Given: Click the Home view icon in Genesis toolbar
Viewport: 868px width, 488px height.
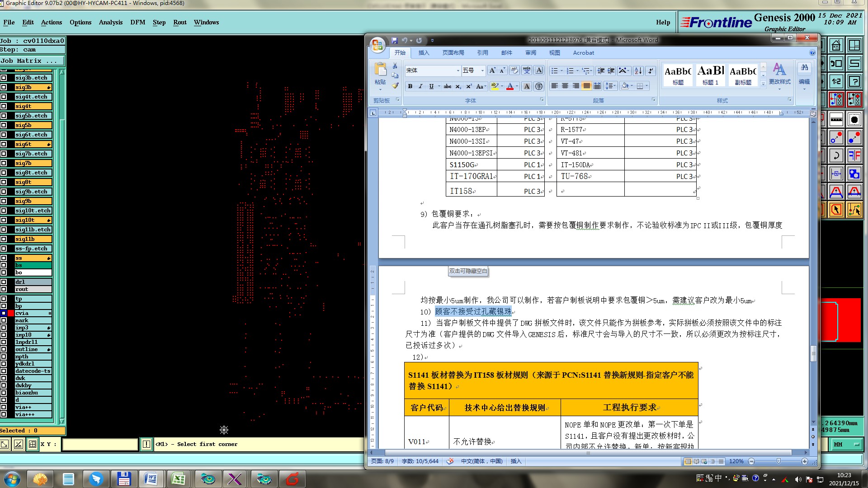Looking at the screenshot, I should click(x=836, y=46).
